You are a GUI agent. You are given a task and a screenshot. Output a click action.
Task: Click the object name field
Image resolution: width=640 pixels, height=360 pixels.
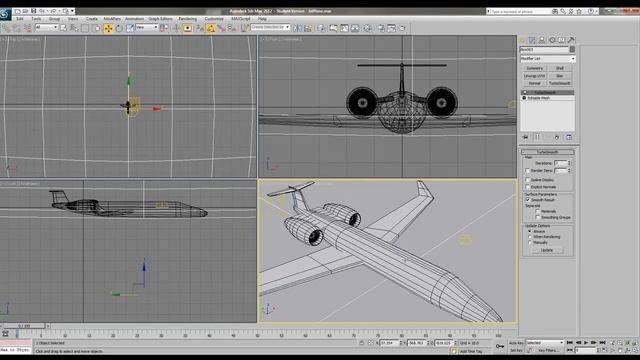544,49
